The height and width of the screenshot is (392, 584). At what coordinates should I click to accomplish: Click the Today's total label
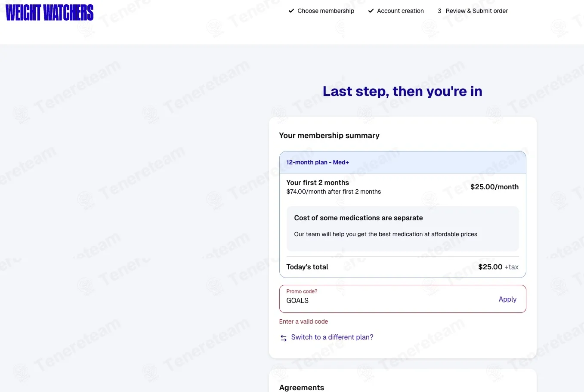[307, 267]
